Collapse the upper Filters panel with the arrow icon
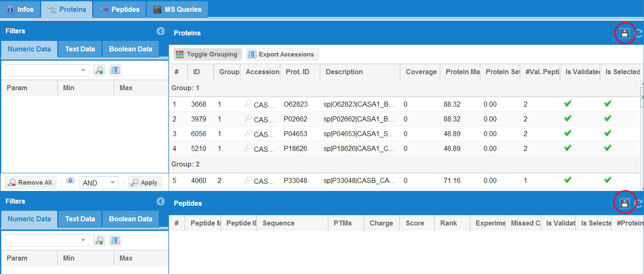Image resolution: width=644 pixels, height=274 pixels. (160, 31)
